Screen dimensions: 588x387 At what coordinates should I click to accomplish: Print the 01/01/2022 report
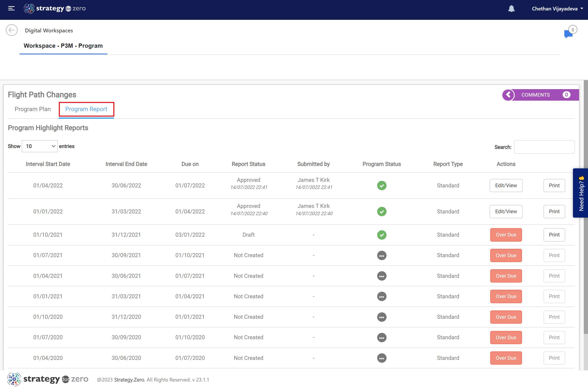pos(554,212)
